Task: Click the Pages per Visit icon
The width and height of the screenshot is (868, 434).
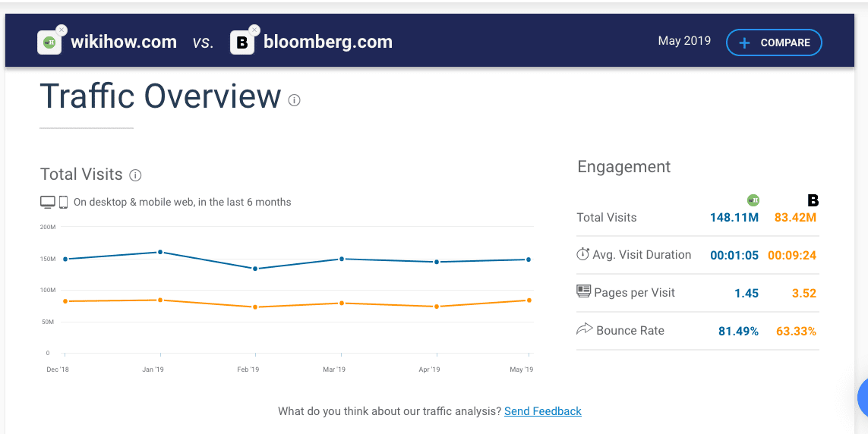Action: click(x=583, y=291)
